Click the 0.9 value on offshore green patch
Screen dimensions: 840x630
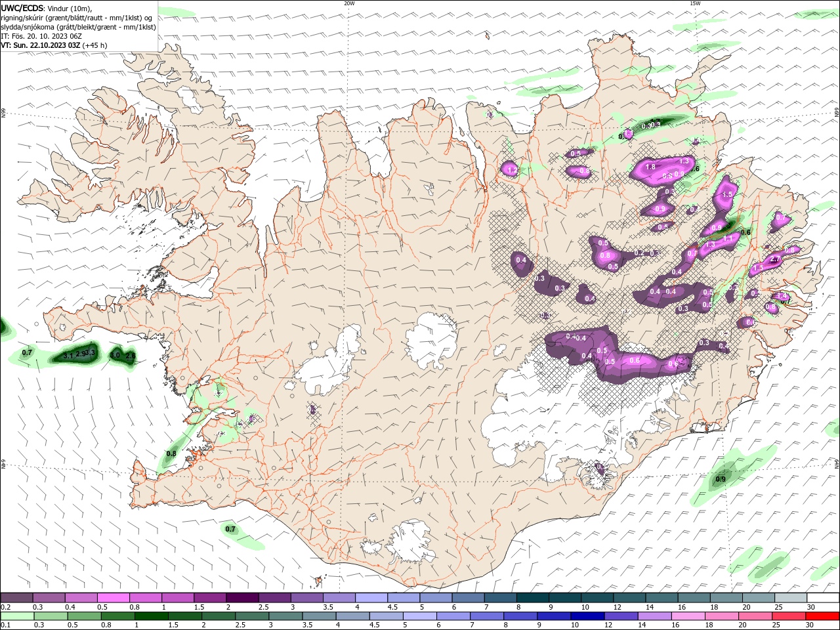point(721,479)
